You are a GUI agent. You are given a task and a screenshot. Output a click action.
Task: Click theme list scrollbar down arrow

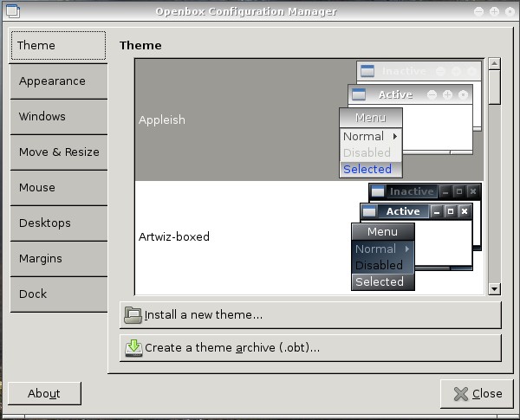pyautogui.click(x=495, y=289)
